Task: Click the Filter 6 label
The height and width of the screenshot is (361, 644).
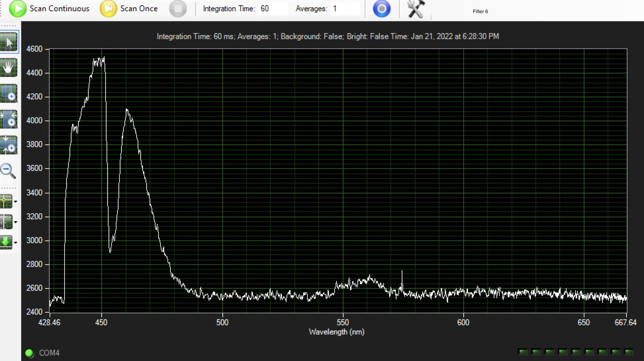Action: point(480,11)
